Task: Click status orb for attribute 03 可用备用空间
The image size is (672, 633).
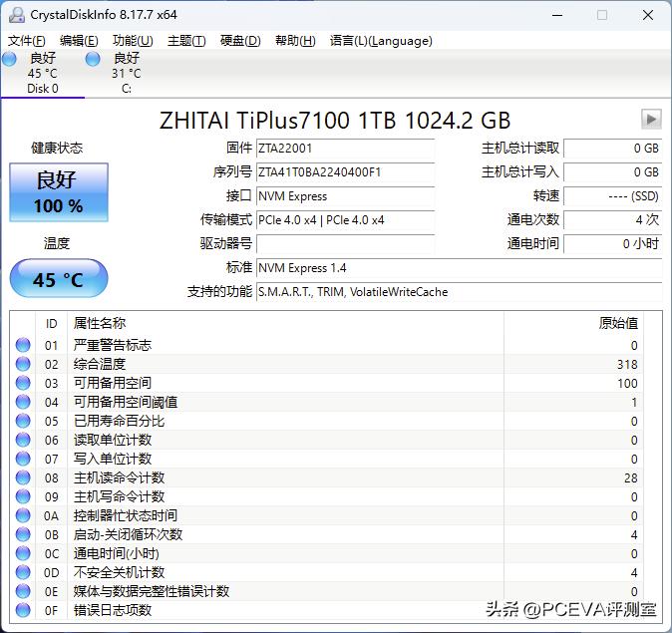Action: click(x=23, y=383)
